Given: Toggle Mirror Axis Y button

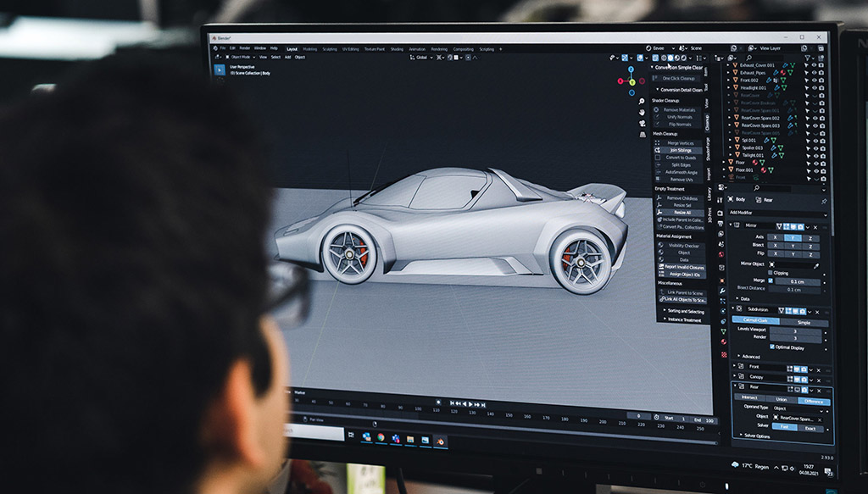Looking at the screenshot, I should pos(793,238).
